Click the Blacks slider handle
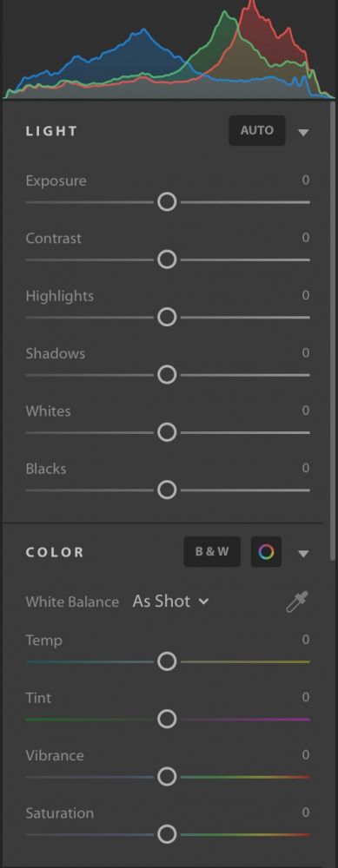This screenshot has height=868, width=338. (167, 490)
